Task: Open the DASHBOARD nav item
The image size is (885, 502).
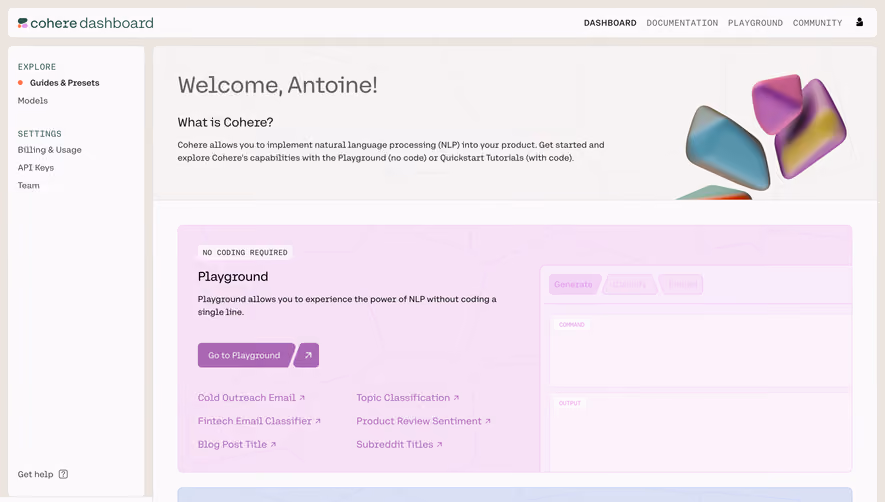Action: click(610, 23)
